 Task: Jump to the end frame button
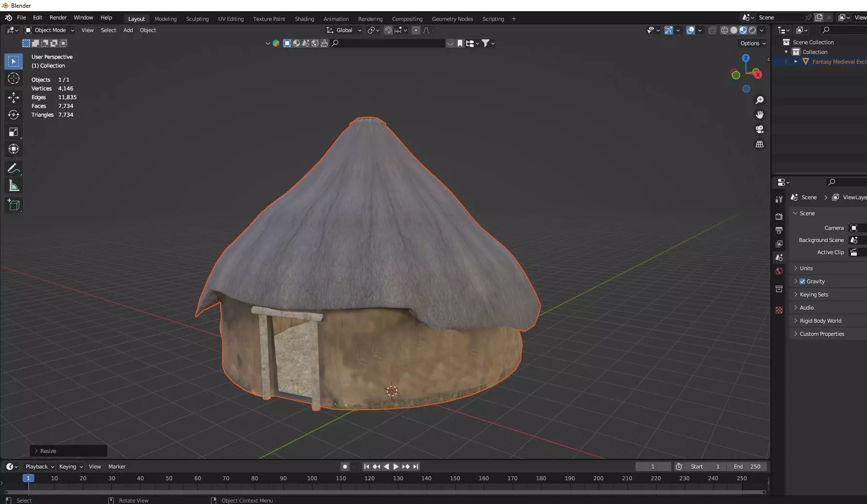[416, 467]
